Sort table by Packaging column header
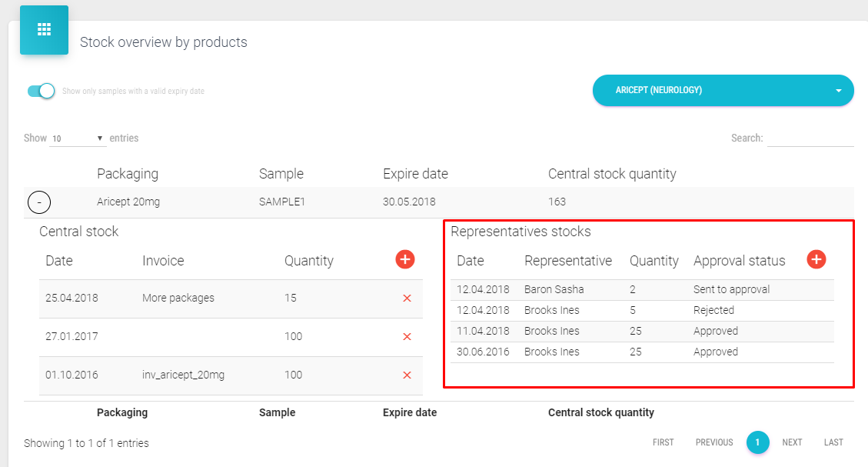 128,174
